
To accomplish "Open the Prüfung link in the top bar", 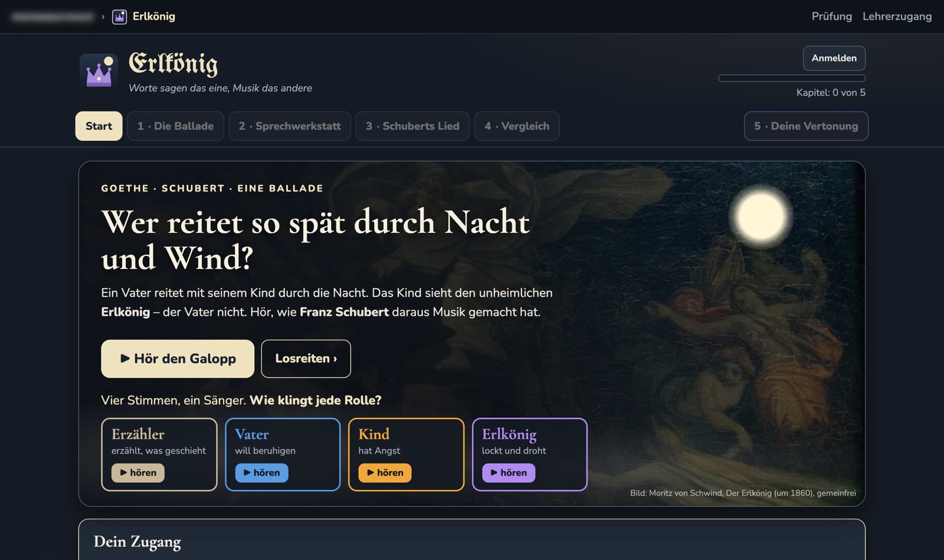I will (x=831, y=17).
